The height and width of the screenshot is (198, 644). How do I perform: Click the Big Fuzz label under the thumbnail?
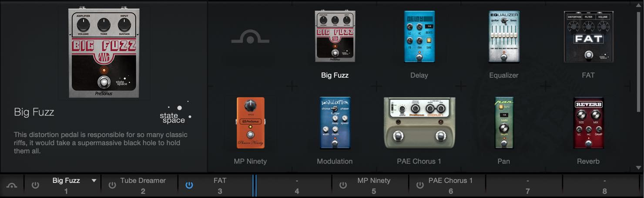click(335, 75)
